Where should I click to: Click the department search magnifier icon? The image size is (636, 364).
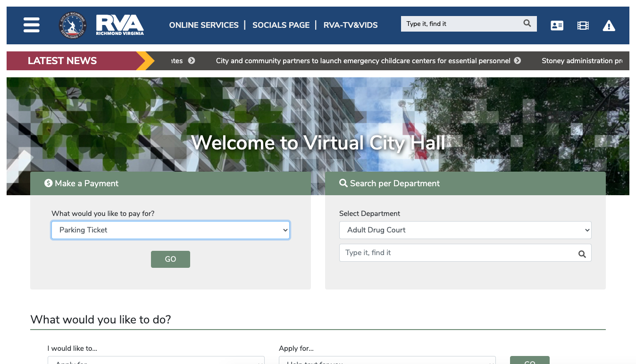point(582,254)
